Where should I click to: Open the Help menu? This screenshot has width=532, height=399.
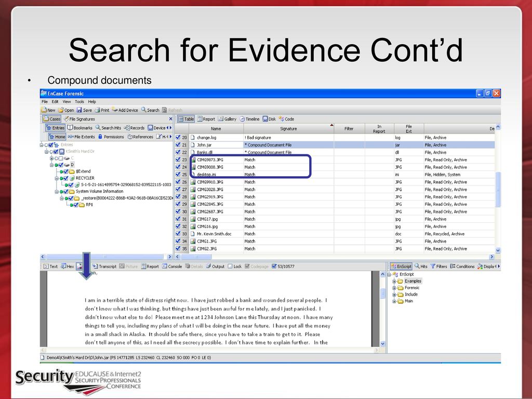coord(92,101)
